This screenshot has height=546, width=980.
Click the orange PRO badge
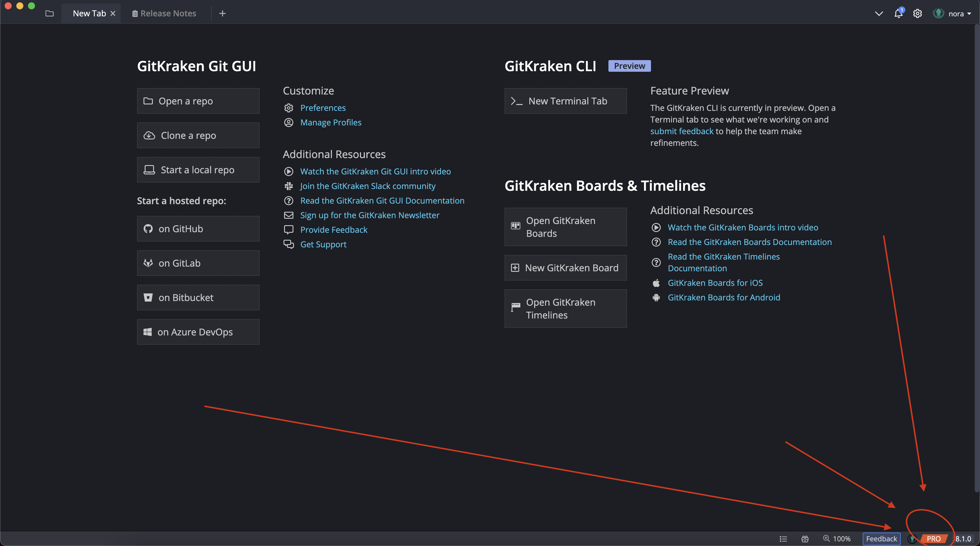[x=933, y=539]
